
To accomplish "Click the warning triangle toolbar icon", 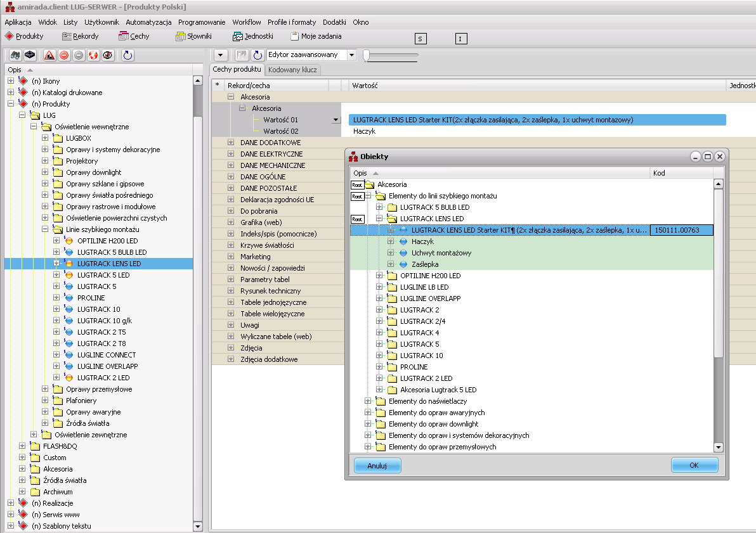I will tap(49, 55).
